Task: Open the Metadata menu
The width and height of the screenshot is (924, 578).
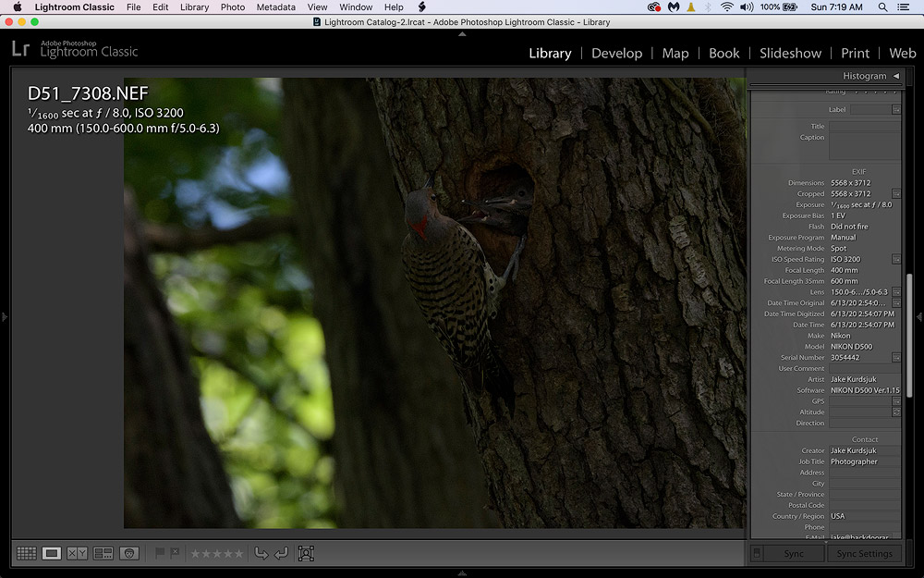Action: click(275, 6)
